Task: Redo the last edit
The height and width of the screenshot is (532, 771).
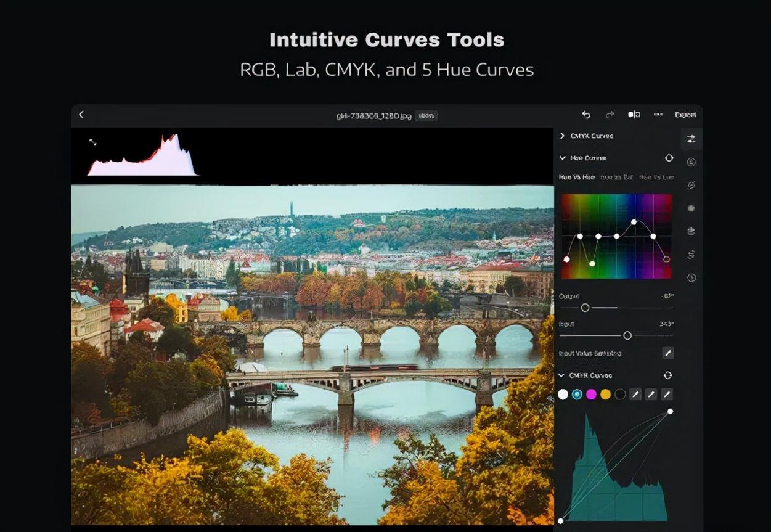Action: tap(610, 115)
